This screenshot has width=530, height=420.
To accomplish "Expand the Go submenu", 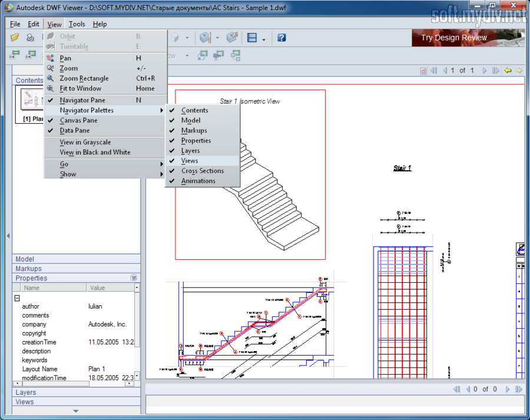I will (105, 164).
